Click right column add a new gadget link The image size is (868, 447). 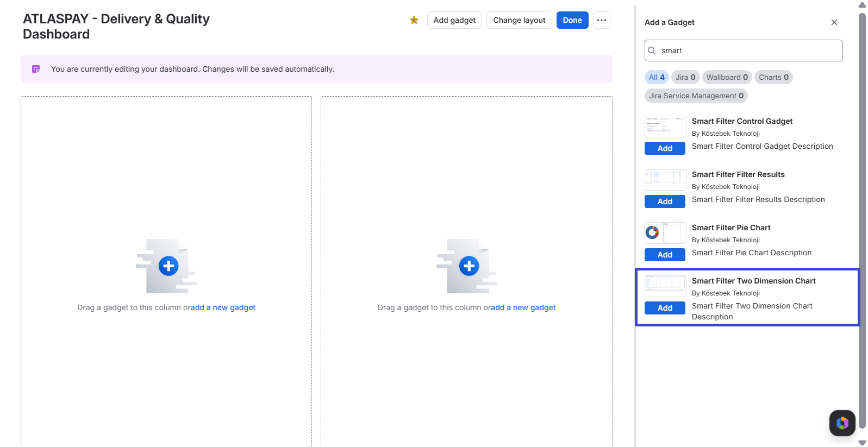(x=523, y=307)
